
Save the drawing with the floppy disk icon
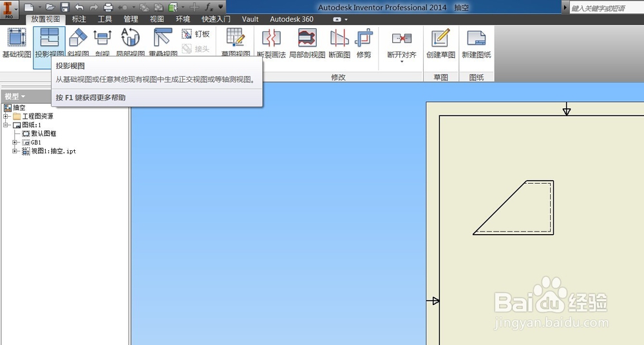click(64, 7)
